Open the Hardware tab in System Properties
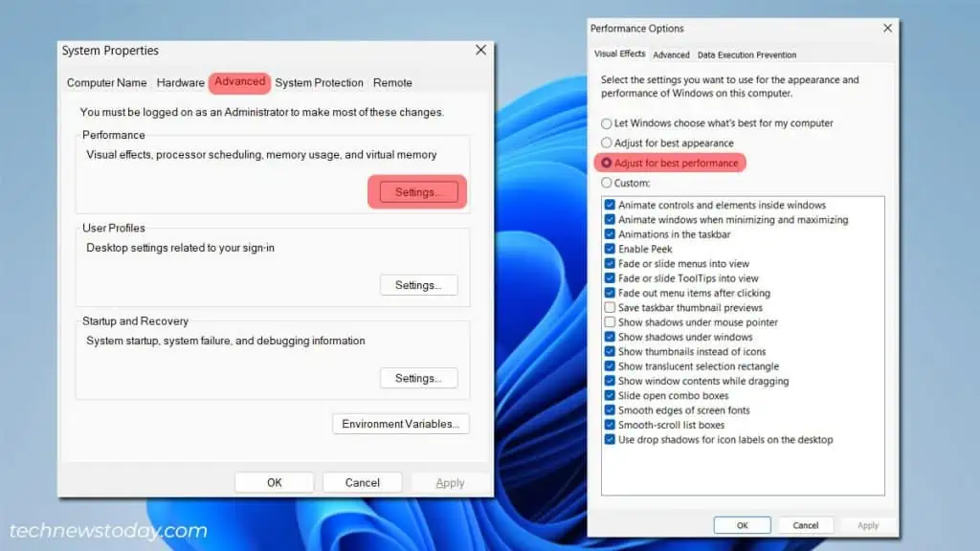This screenshot has width=980, height=551. (180, 82)
